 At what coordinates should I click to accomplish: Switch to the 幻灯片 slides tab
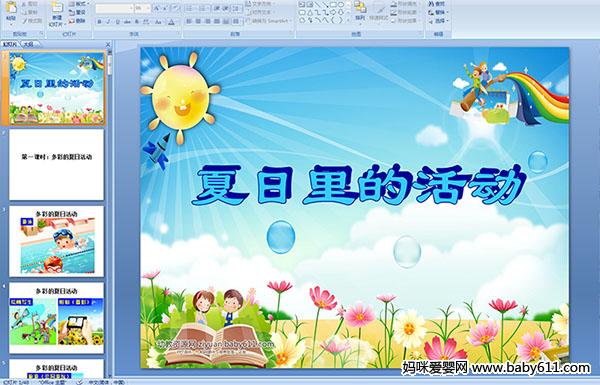point(10,44)
